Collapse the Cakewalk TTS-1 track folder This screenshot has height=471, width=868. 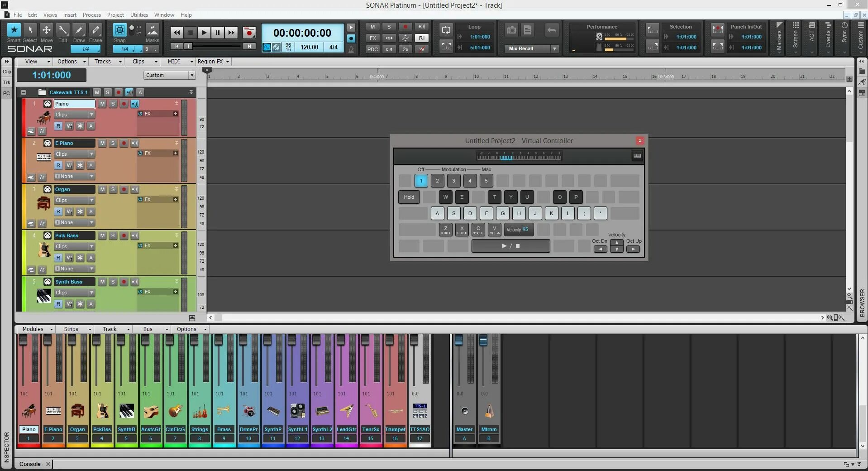pyautogui.click(x=24, y=92)
